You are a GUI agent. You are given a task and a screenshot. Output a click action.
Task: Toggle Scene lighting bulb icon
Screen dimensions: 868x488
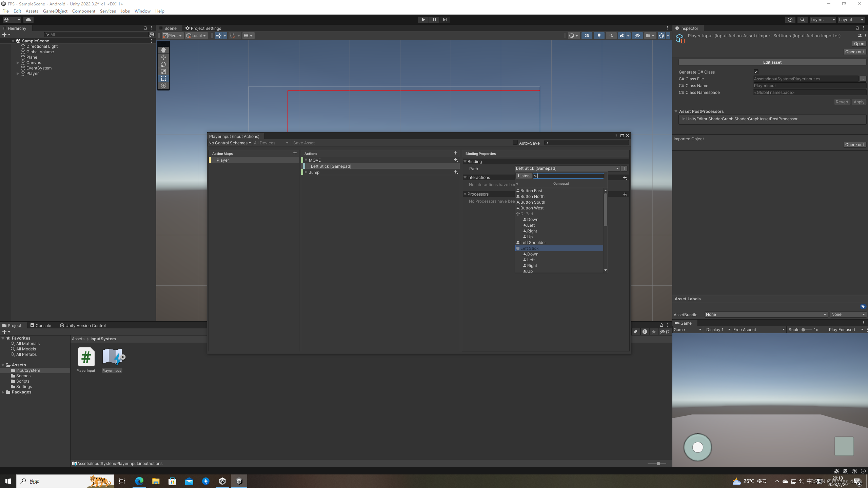(599, 36)
